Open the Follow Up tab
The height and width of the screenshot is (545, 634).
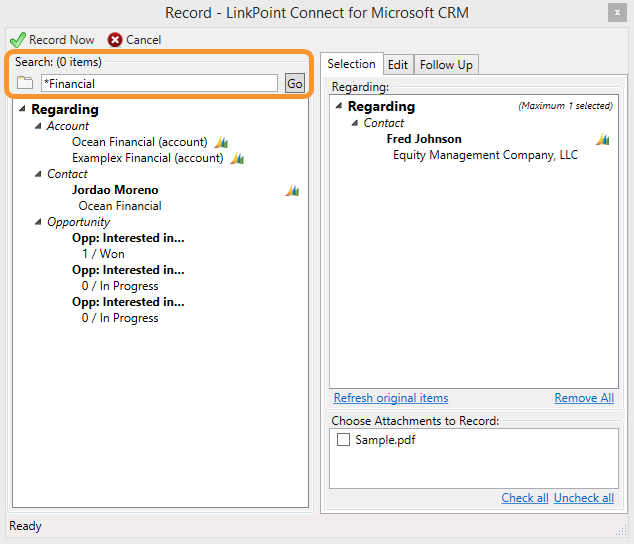[x=446, y=65]
